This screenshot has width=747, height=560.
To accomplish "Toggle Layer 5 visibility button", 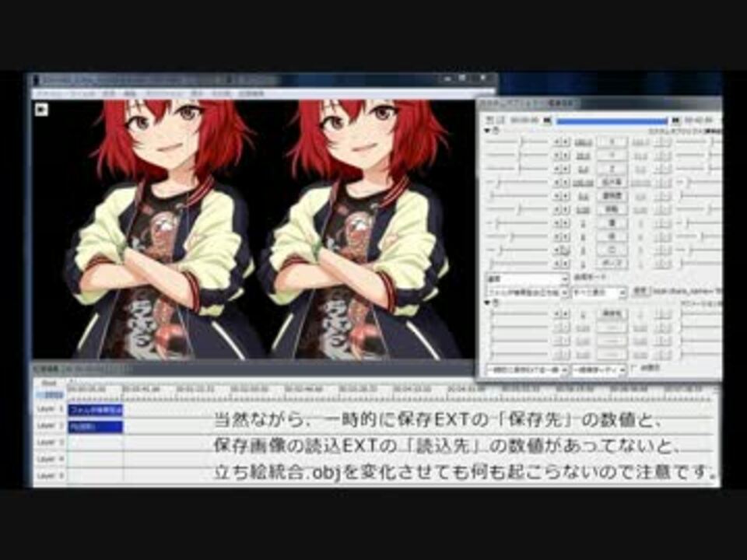I will coord(50,475).
